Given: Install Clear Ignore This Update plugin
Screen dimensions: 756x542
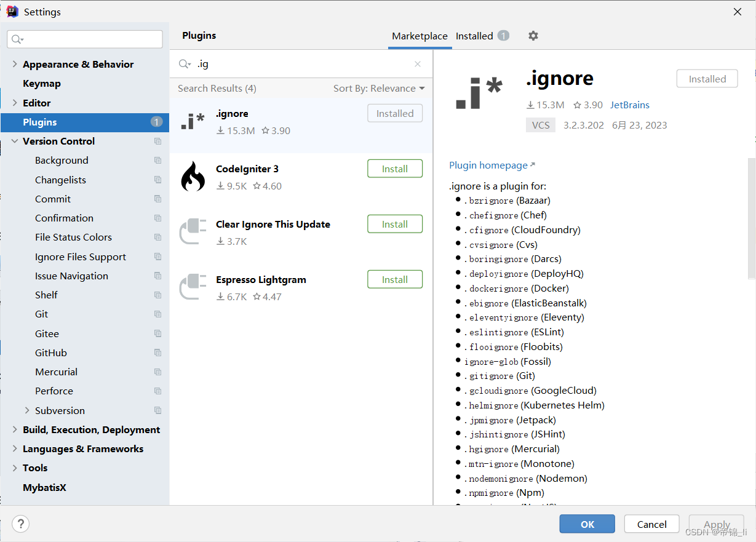Looking at the screenshot, I should click(395, 224).
